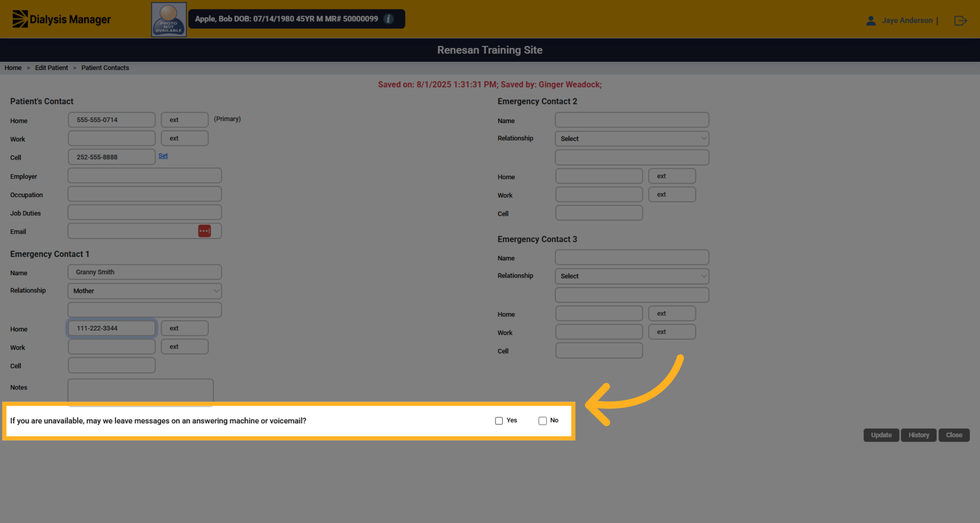The width and height of the screenshot is (980, 523).
Task: Go to Home breadcrumb
Action: pyautogui.click(x=13, y=68)
